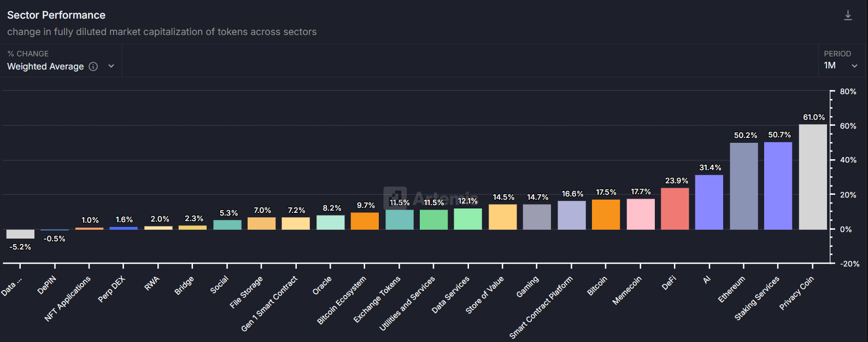868x342 pixels.
Task: Select the DeFi 23.9% red bar
Action: coord(675,208)
